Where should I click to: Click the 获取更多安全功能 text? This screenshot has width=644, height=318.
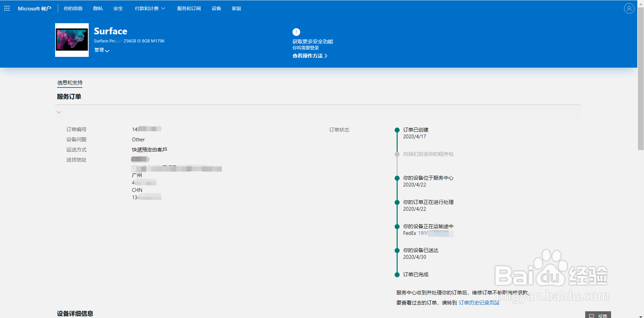[x=313, y=42]
